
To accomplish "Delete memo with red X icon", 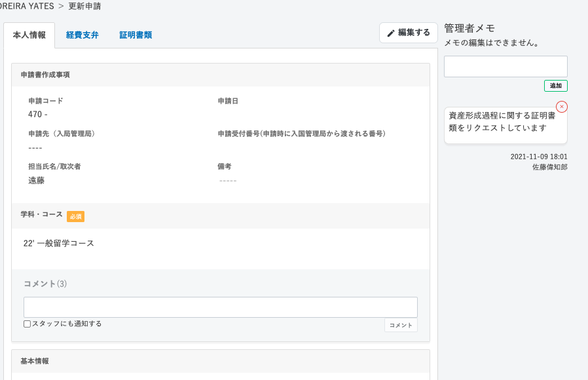I will (561, 107).
